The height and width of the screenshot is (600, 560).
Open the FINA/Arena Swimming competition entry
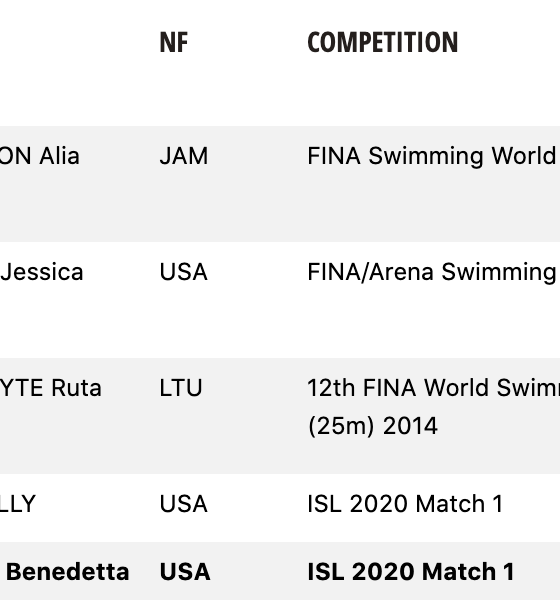[433, 272]
